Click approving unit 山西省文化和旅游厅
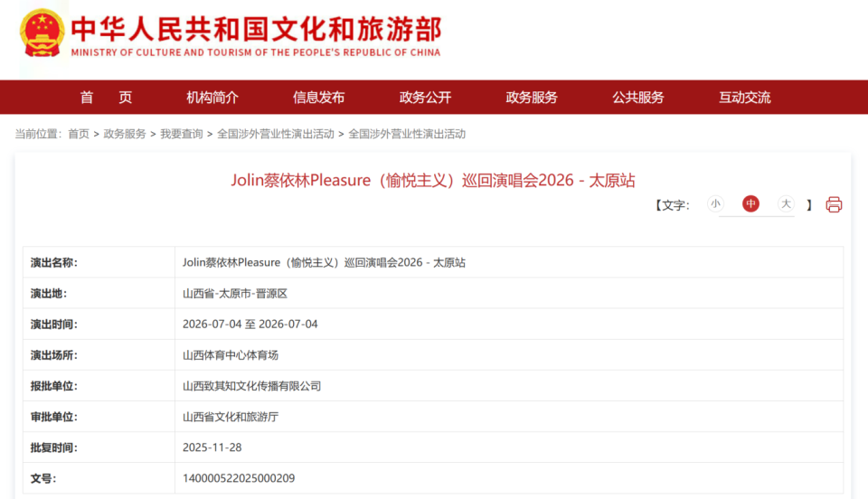Screen dimensions: 868x499 [x=231, y=417]
